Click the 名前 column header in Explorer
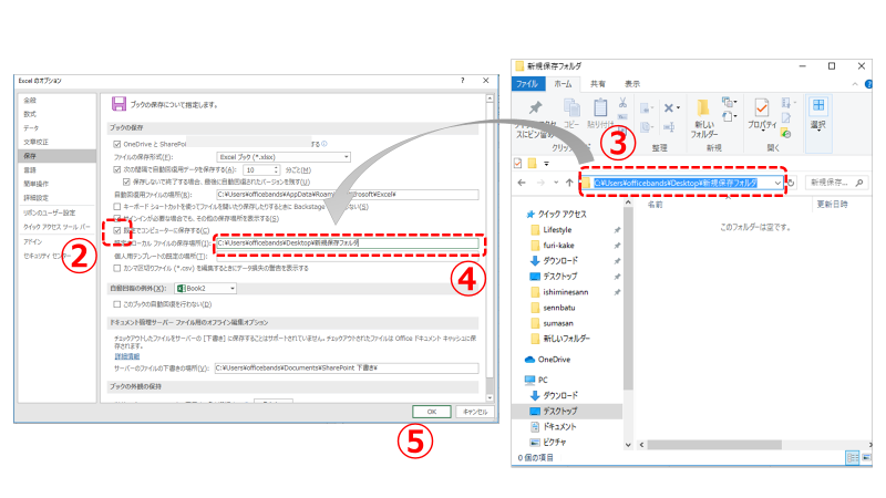 point(655,205)
